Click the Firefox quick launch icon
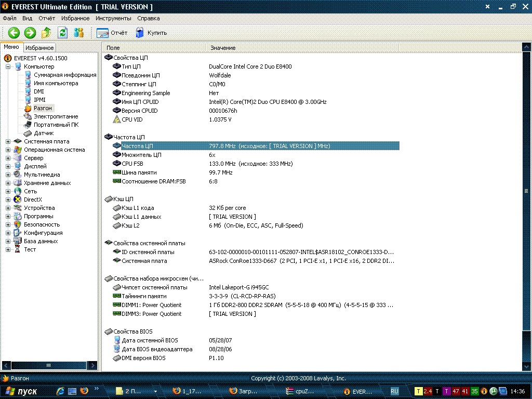 tap(84, 391)
